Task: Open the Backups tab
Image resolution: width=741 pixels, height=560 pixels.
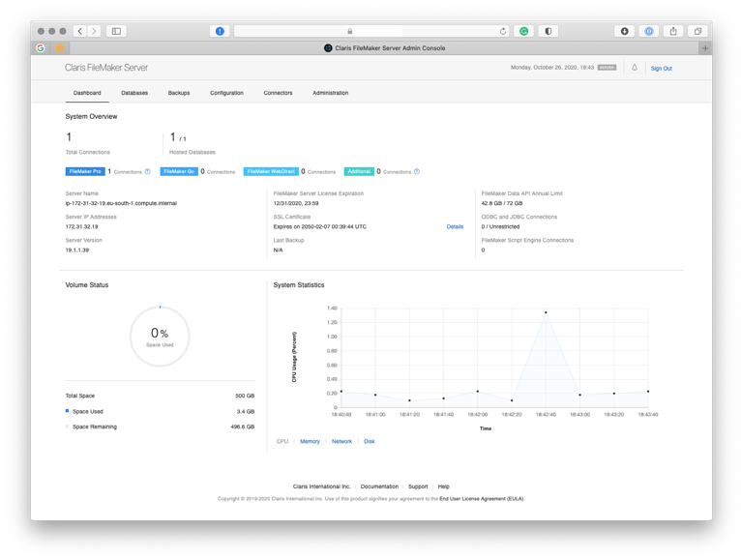Action: coord(179,93)
